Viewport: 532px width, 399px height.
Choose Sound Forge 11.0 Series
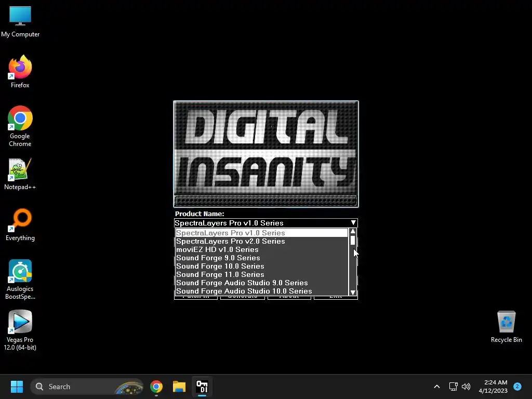coord(262,274)
